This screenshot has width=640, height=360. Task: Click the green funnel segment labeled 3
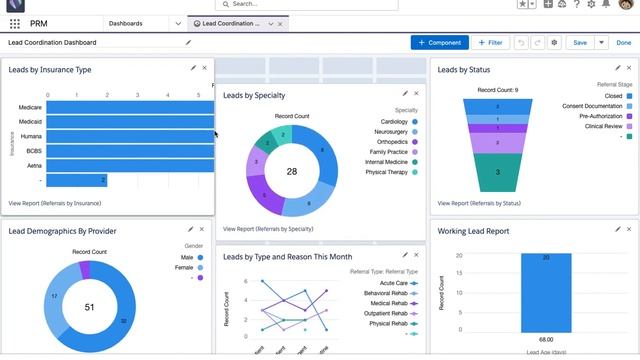coord(498,172)
